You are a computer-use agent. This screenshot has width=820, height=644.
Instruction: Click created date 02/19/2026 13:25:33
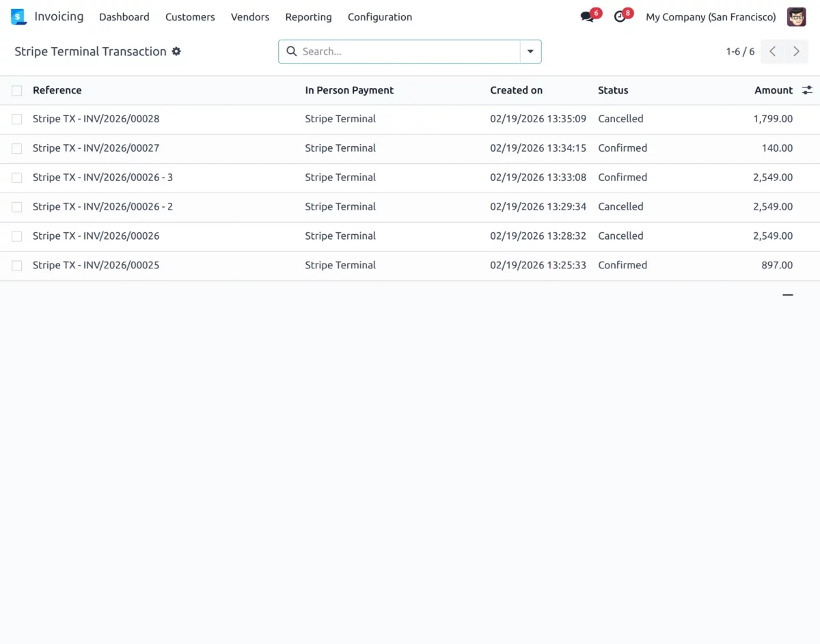click(538, 266)
